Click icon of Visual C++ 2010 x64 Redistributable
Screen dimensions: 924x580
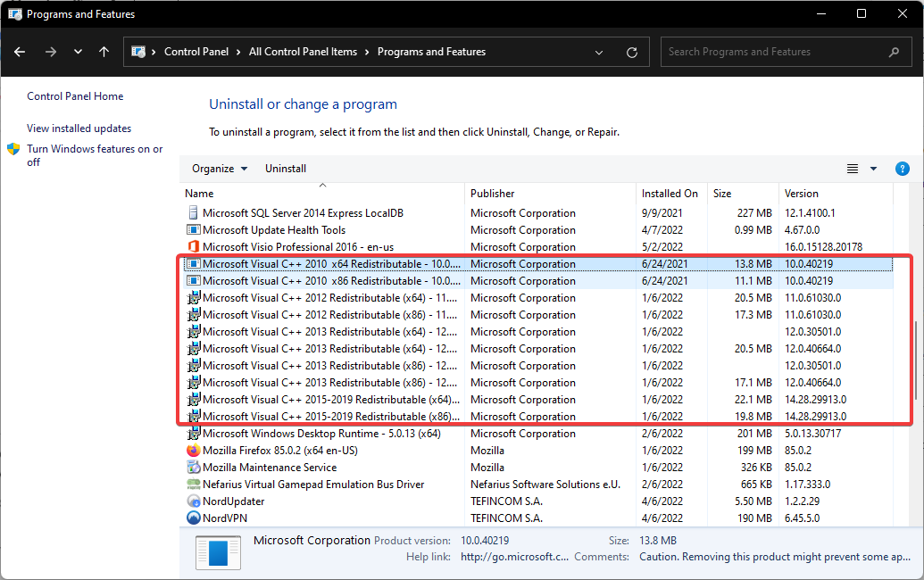click(x=193, y=264)
